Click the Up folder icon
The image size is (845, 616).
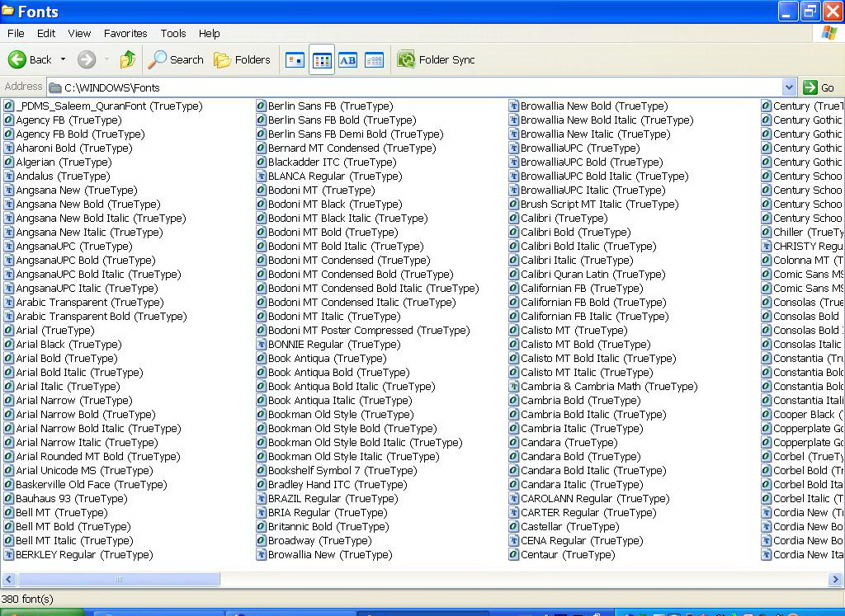[x=128, y=59]
